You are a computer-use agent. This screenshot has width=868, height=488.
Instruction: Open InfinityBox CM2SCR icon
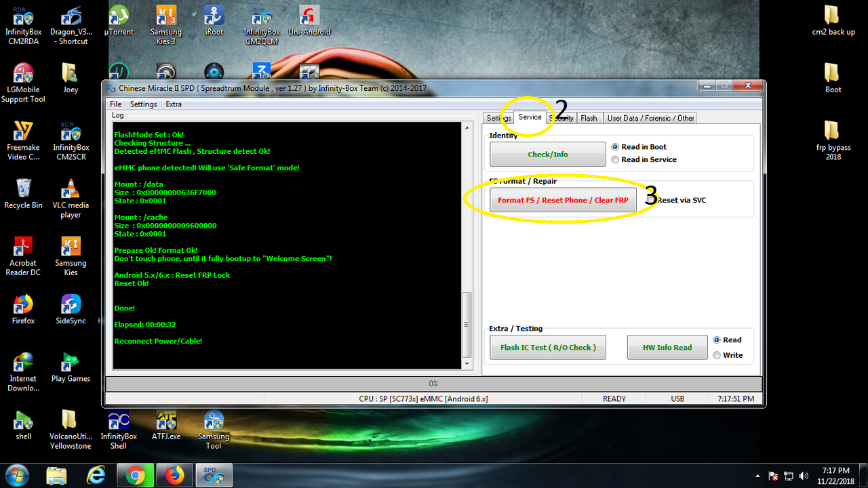point(71,141)
